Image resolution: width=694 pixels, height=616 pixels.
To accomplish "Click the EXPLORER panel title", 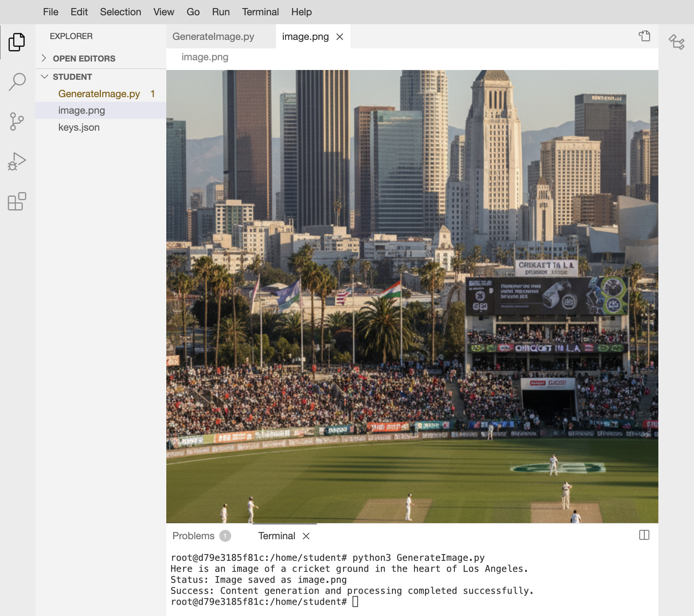I will click(x=71, y=36).
